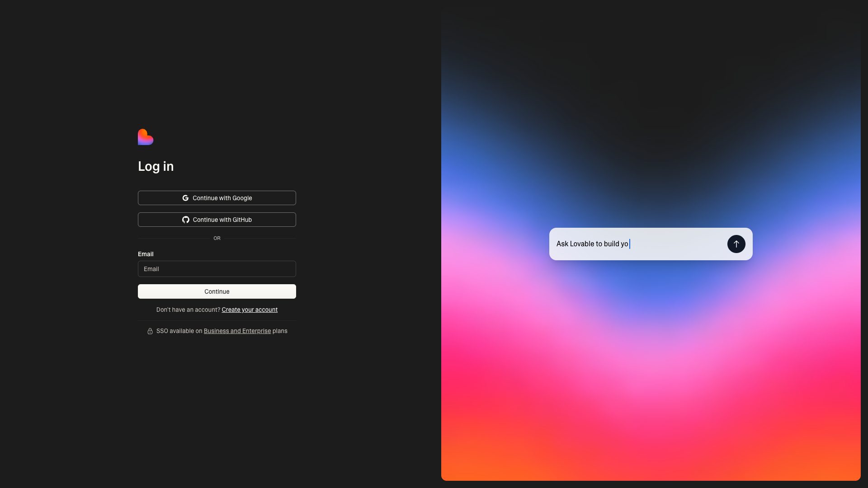868x488 pixels.
Task: Open the Business and Enterprise link
Action: (x=237, y=331)
